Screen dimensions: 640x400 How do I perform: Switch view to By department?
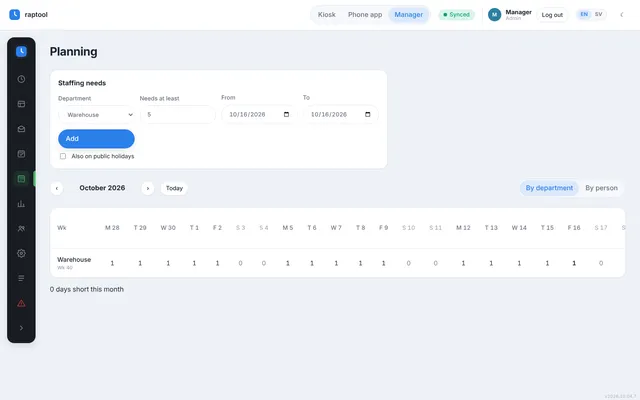549,188
